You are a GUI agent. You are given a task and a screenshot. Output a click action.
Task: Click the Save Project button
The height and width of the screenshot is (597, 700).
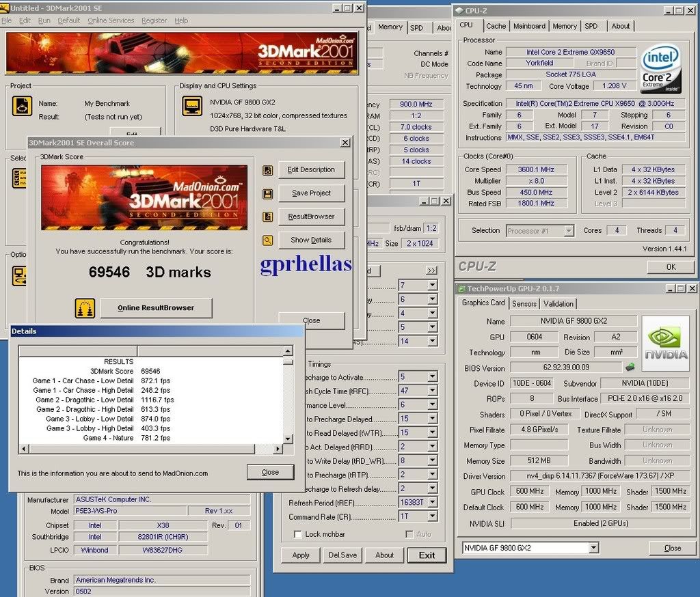[x=311, y=193]
